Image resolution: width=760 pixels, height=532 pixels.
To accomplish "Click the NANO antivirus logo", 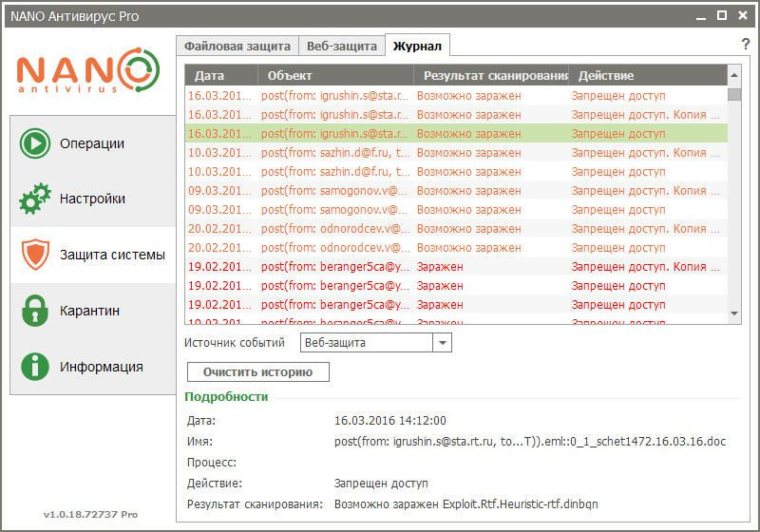I will tap(88, 70).
